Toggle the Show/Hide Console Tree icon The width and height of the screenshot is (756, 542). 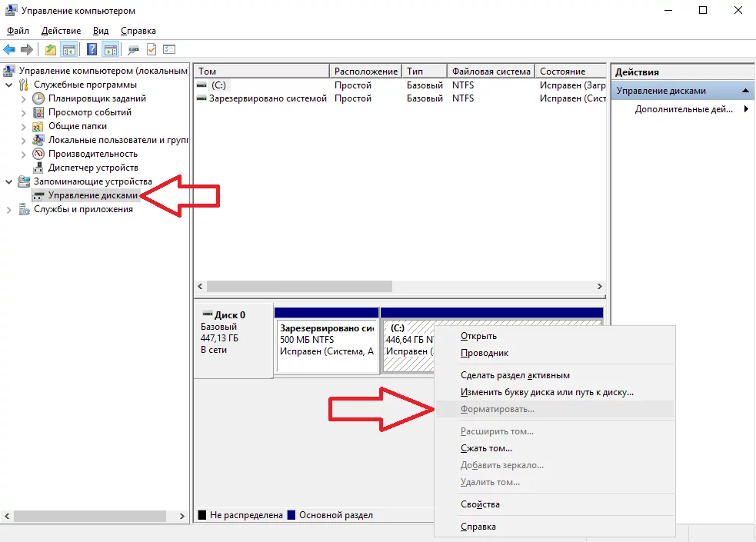click(x=69, y=49)
